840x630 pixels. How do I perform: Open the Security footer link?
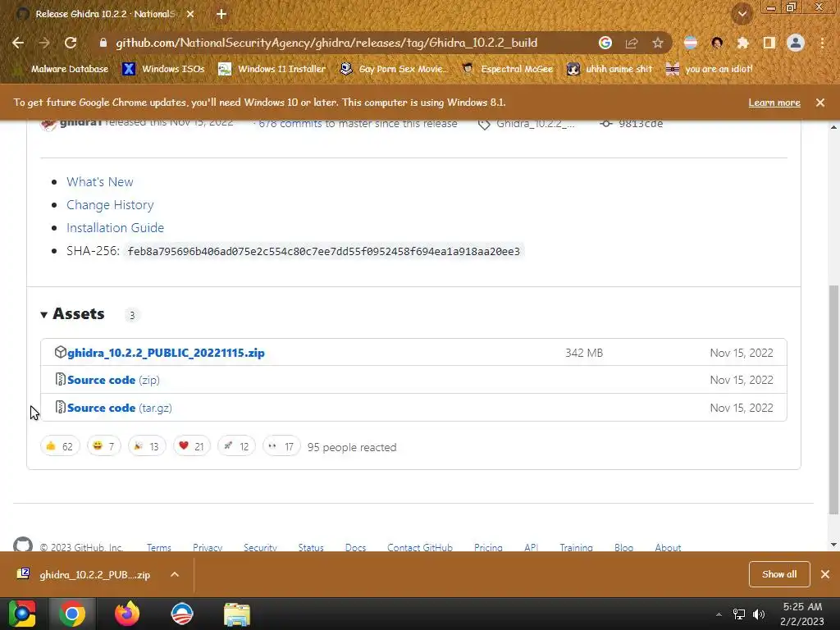pyautogui.click(x=260, y=547)
